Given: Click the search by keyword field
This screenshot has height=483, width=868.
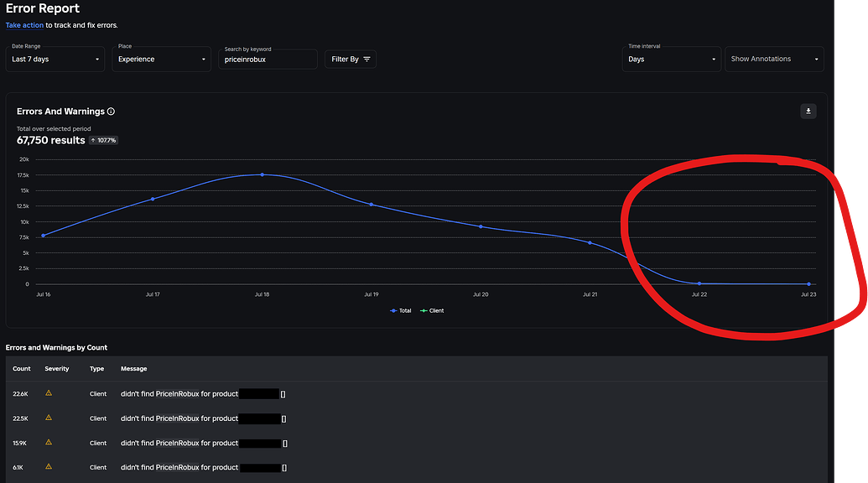Looking at the screenshot, I should pos(268,60).
